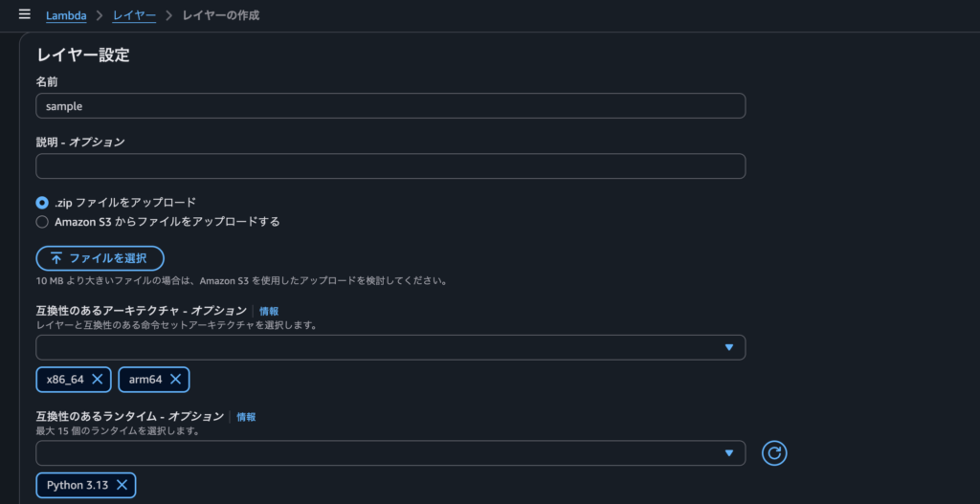Remove the x86_64 architecture tag
The image size is (980, 504).
pyautogui.click(x=98, y=379)
